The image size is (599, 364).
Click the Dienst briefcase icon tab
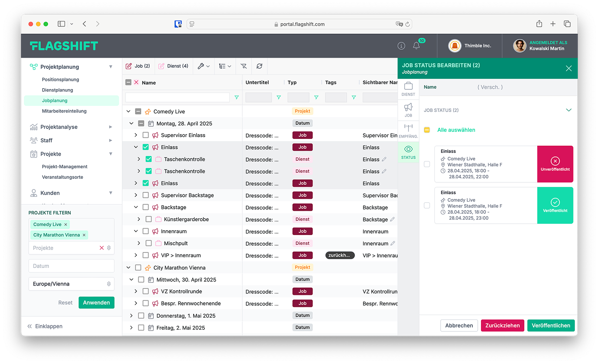pos(408,89)
